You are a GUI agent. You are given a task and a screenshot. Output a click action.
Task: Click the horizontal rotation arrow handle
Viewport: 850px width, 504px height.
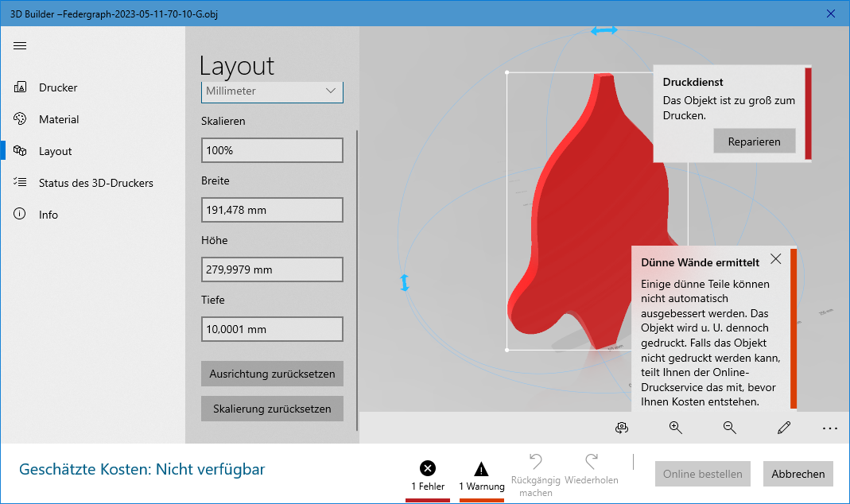(604, 30)
